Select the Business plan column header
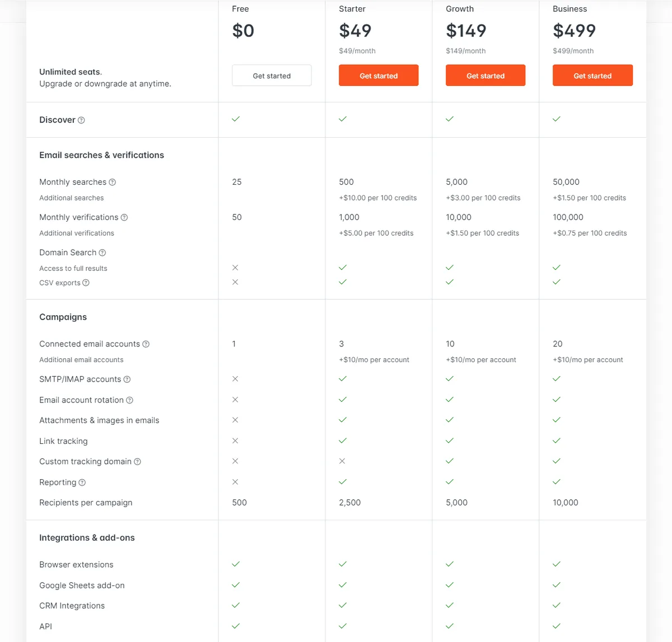This screenshot has width=672, height=642. pyautogui.click(x=570, y=9)
